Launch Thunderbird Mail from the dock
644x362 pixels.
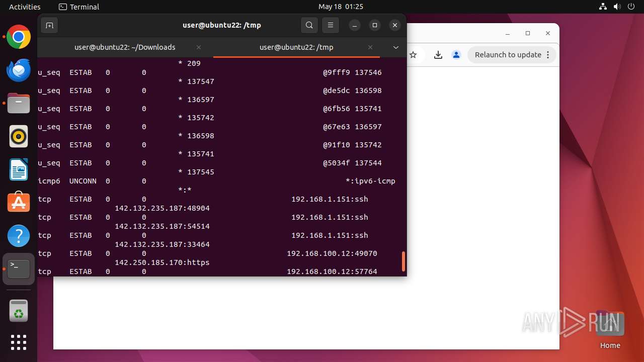[x=19, y=70]
